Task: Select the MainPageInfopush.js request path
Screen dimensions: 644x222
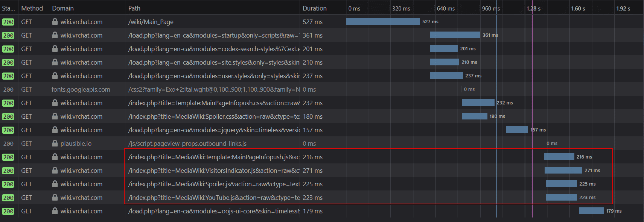Action: 213,157
